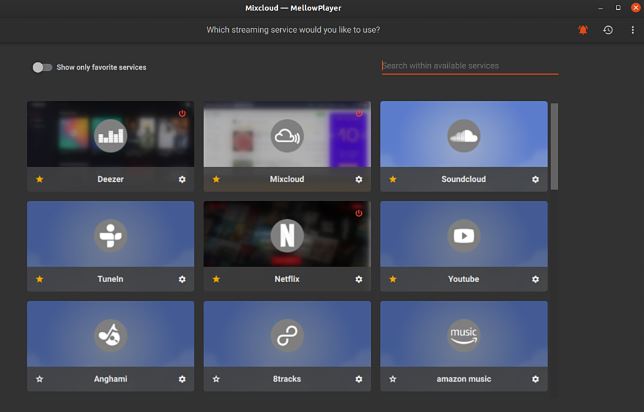Open Soundcloud settings gear
The width and height of the screenshot is (644, 412).
[x=535, y=179]
